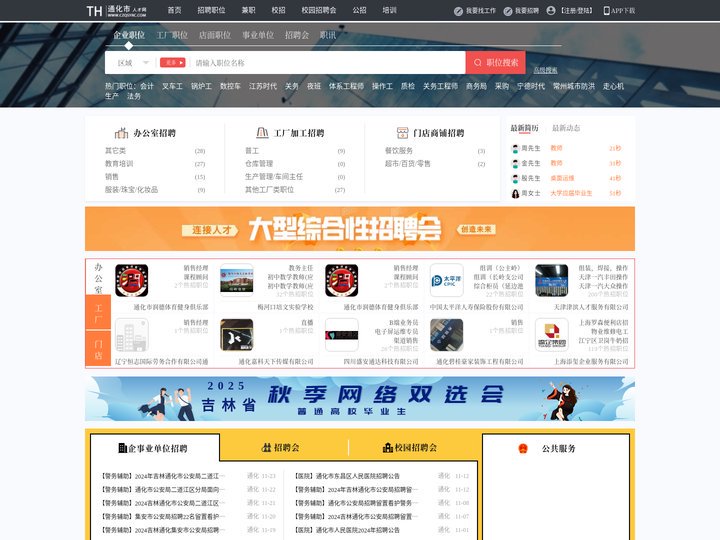Click 周女士 avatar in latest resumes
720x540 pixels.
coord(515,193)
